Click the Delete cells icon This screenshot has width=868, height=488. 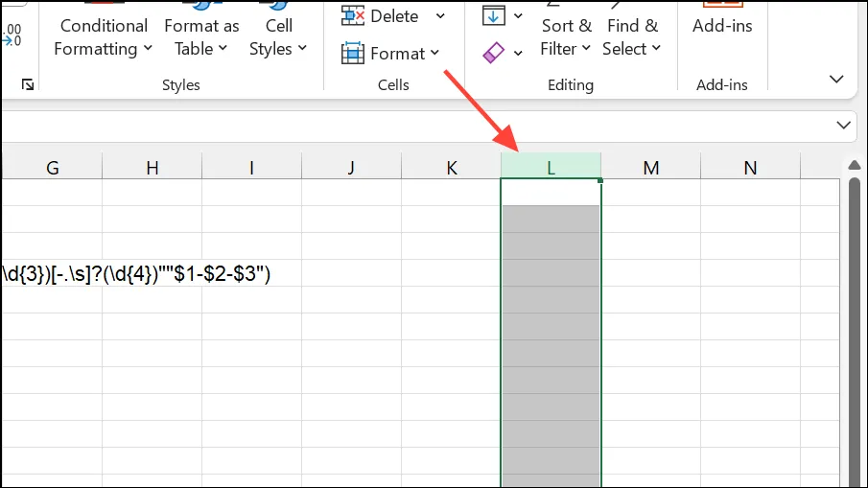click(x=353, y=16)
